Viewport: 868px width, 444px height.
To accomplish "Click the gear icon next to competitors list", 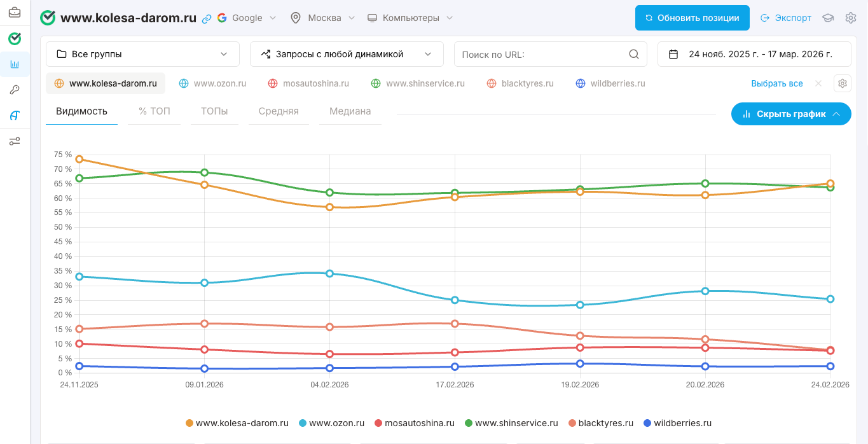I will 843,83.
